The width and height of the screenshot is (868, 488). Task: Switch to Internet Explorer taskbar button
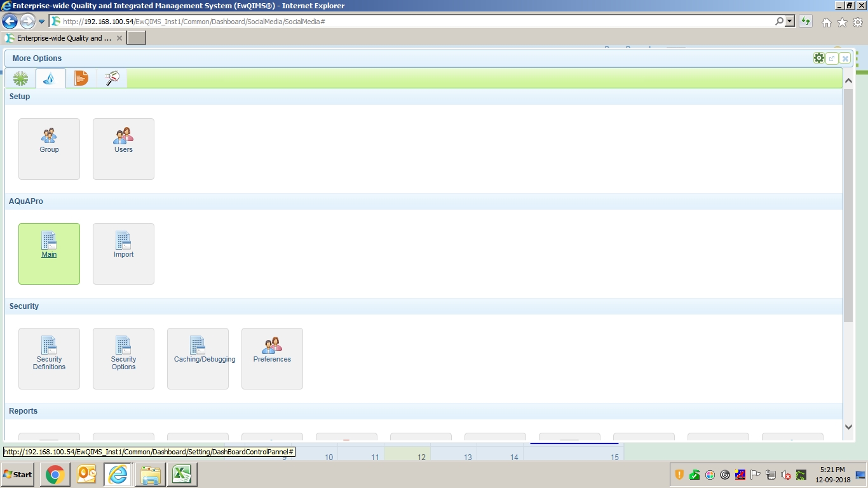(118, 475)
